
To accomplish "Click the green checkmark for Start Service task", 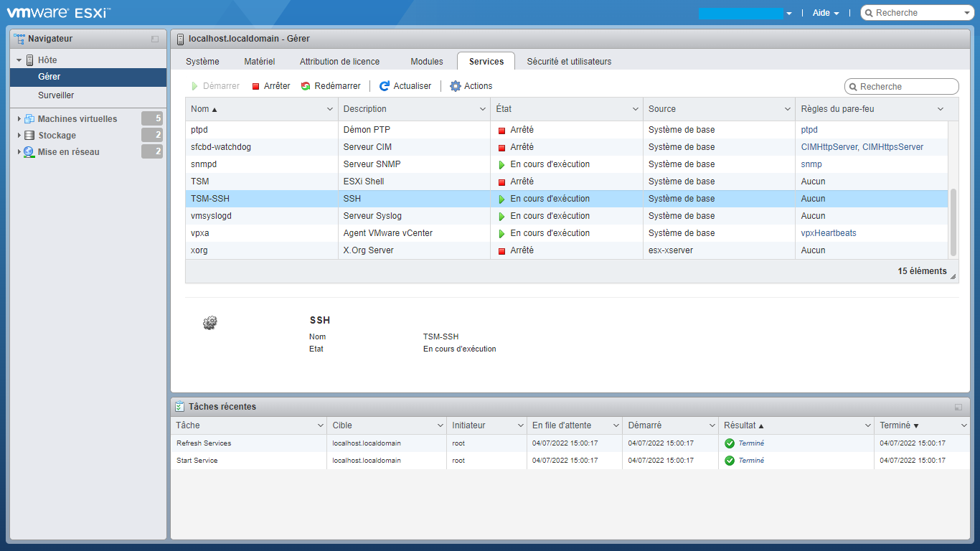I will tap(730, 461).
